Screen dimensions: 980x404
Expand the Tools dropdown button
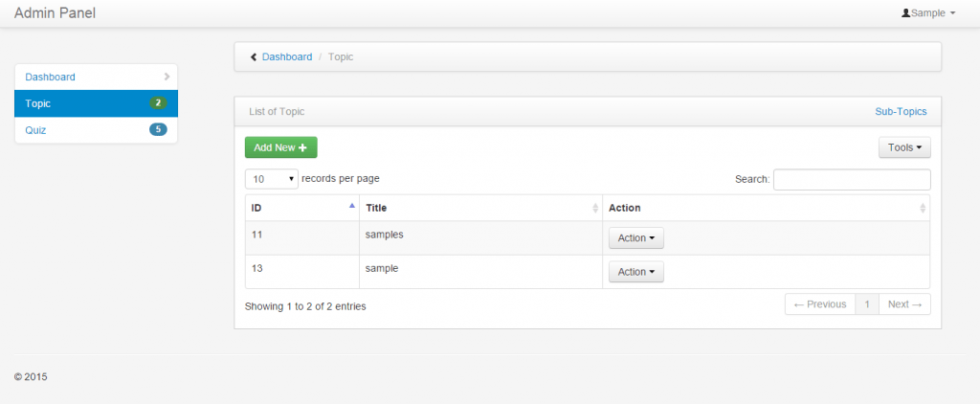(x=904, y=147)
